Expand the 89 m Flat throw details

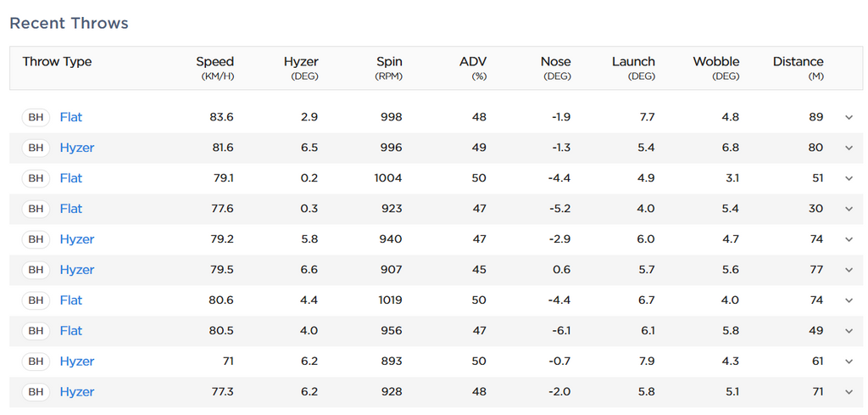click(x=849, y=117)
